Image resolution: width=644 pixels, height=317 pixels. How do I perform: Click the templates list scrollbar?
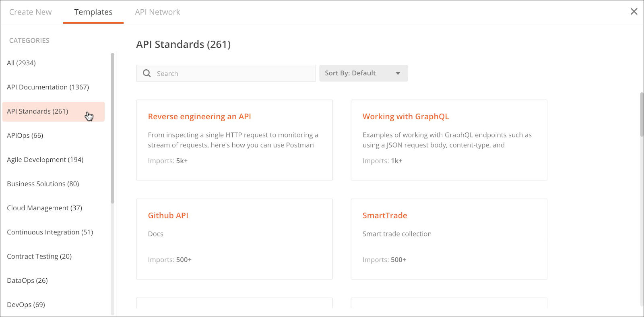[x=642, y=114]
